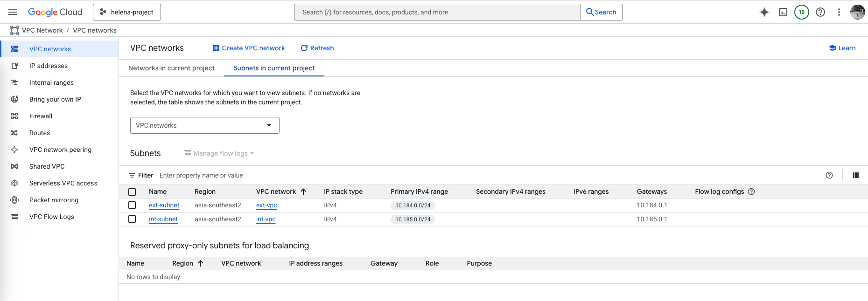Click the Flow log configs help icon

point(751,192)
